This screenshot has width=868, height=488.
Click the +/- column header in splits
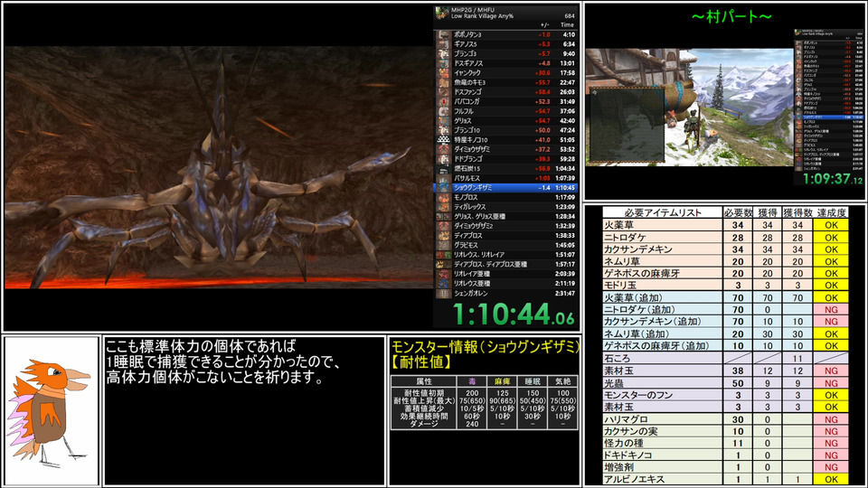(544, 25)
